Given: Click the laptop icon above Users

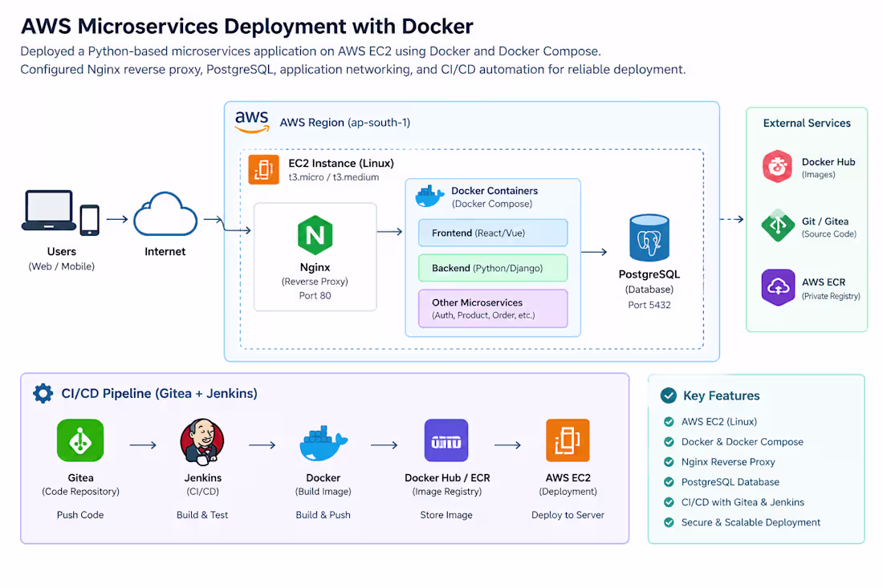Looking at the screenshot, I should pyautogui.click(x=49, y=210).
